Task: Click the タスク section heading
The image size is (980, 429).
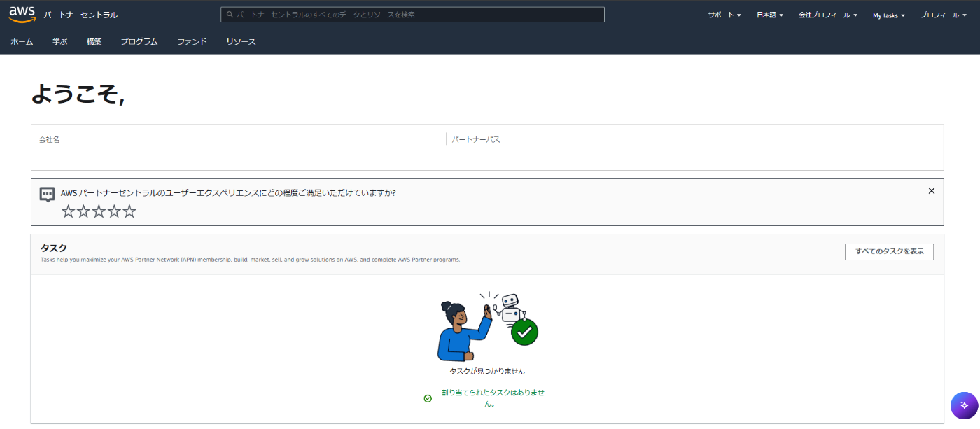Action: tap(54, 248)
